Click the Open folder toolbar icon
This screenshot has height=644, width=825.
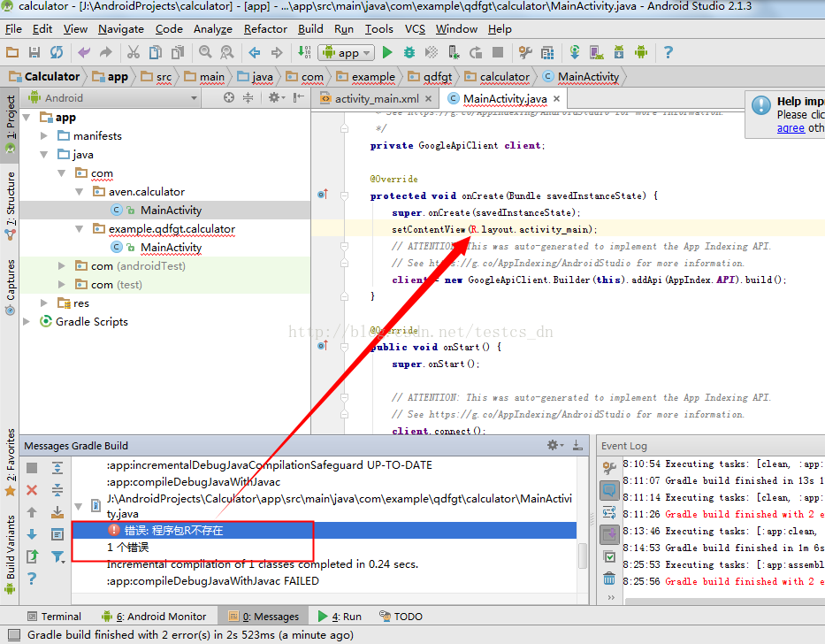coord(12,52)
